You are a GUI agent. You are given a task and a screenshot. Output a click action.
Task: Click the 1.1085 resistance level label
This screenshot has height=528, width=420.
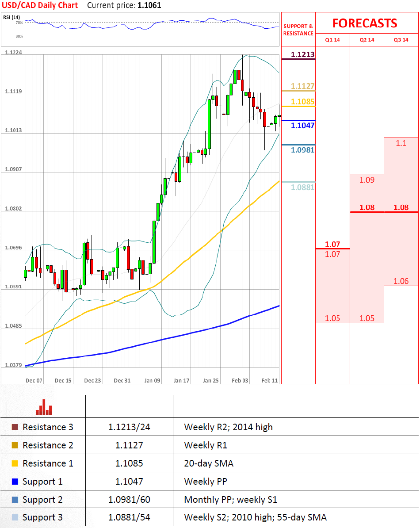(x=303, y=102)
